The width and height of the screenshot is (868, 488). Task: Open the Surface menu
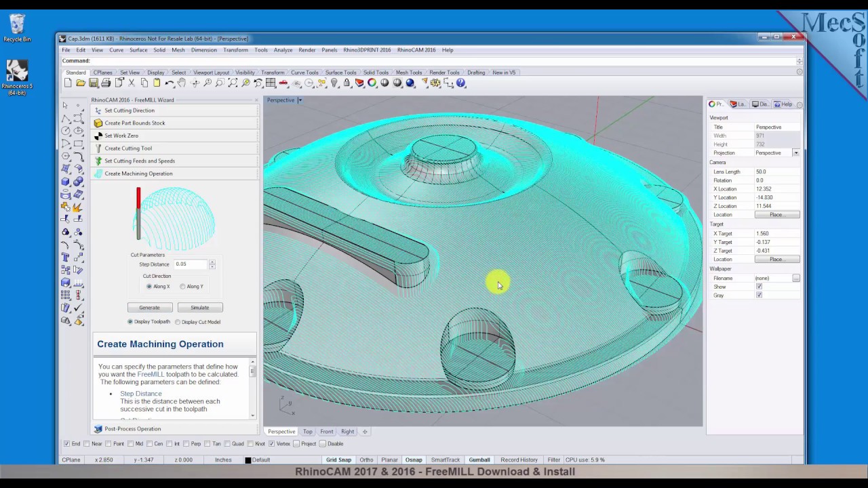pyautogui.click(x=138, y=50)
